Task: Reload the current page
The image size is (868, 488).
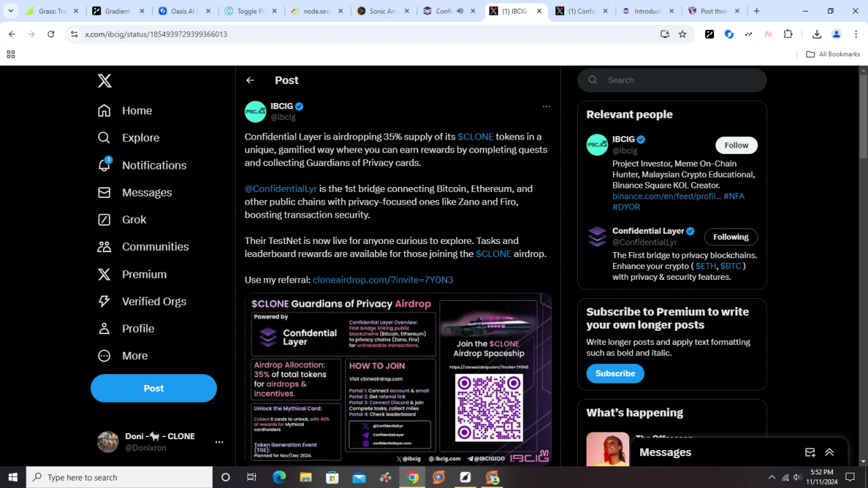Action: [51, 34]
